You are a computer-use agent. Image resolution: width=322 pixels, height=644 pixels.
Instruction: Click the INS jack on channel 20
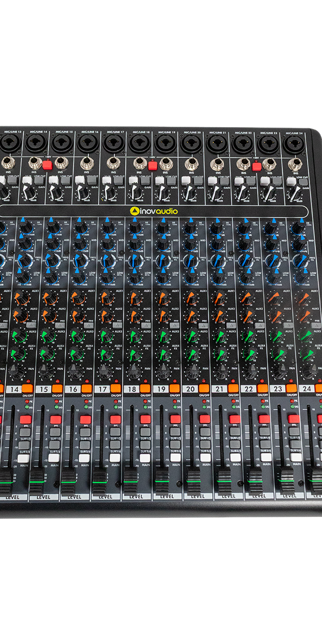pyautogui.click(x=192, y=164)
